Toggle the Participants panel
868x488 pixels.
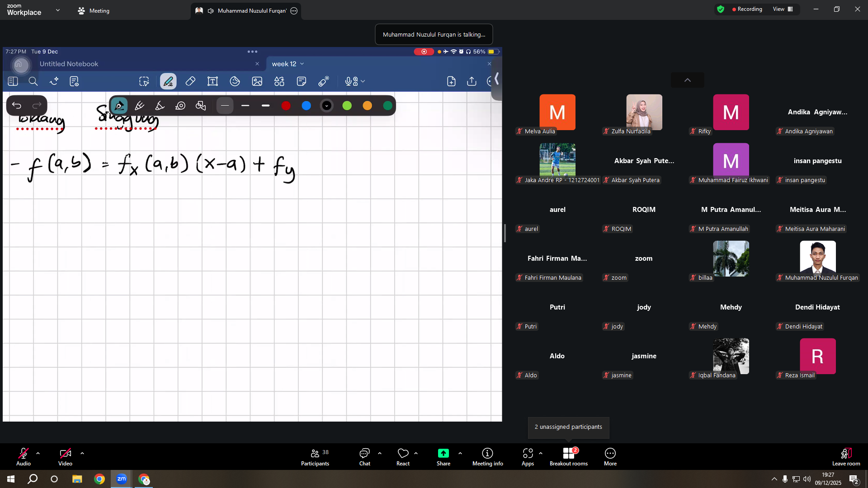[x=315, y=456]
